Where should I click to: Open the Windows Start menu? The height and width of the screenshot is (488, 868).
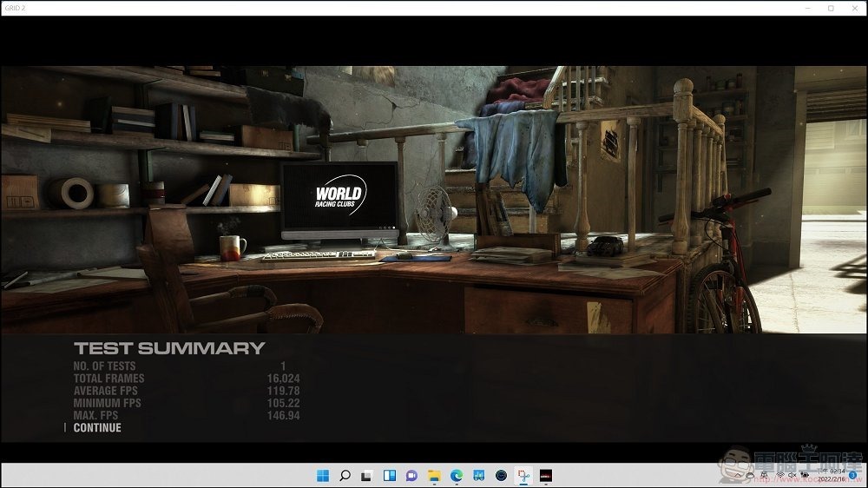tap(323, 475)
